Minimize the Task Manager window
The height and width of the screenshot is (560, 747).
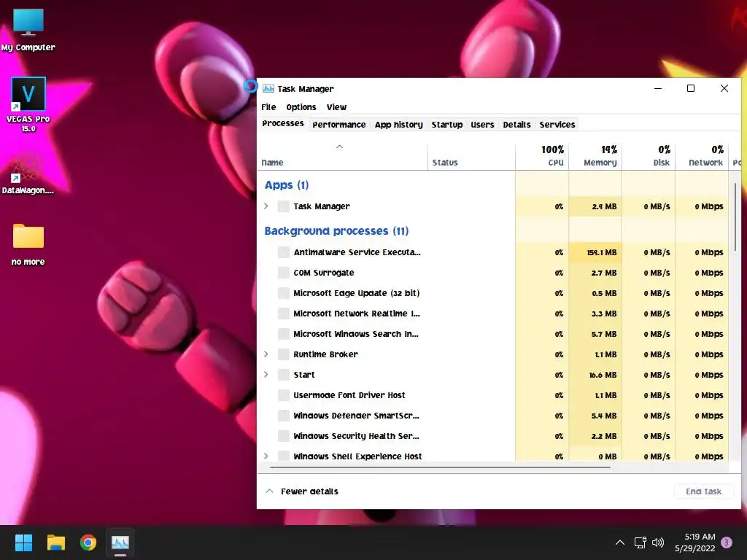point(658,88)
